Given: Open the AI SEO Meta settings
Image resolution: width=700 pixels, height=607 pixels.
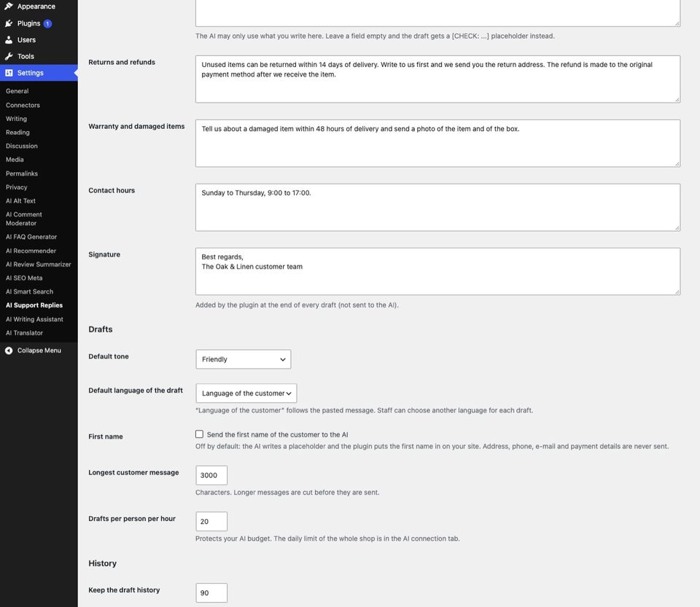Looking at the screenshot, I should (x=24, y=278).
